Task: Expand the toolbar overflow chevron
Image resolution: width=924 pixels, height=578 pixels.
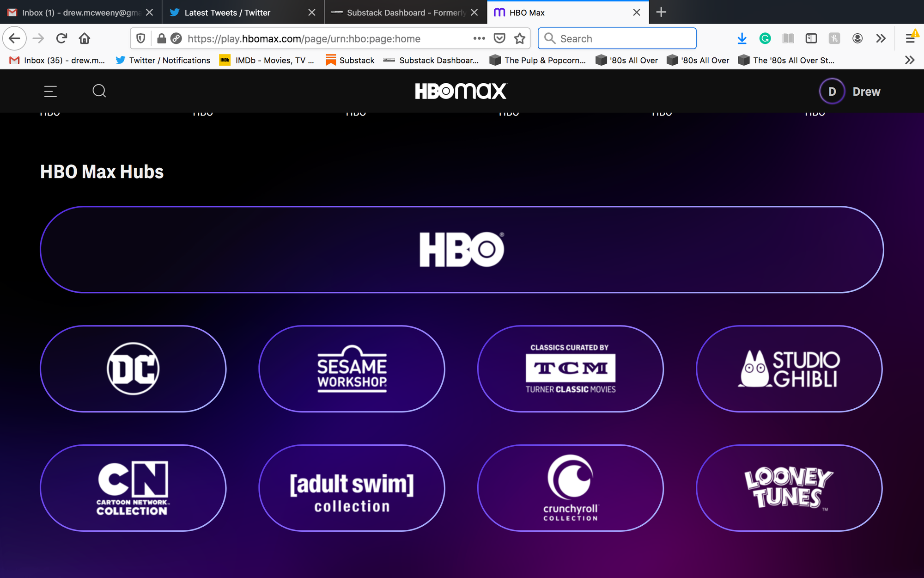Action: coord(881,38)
